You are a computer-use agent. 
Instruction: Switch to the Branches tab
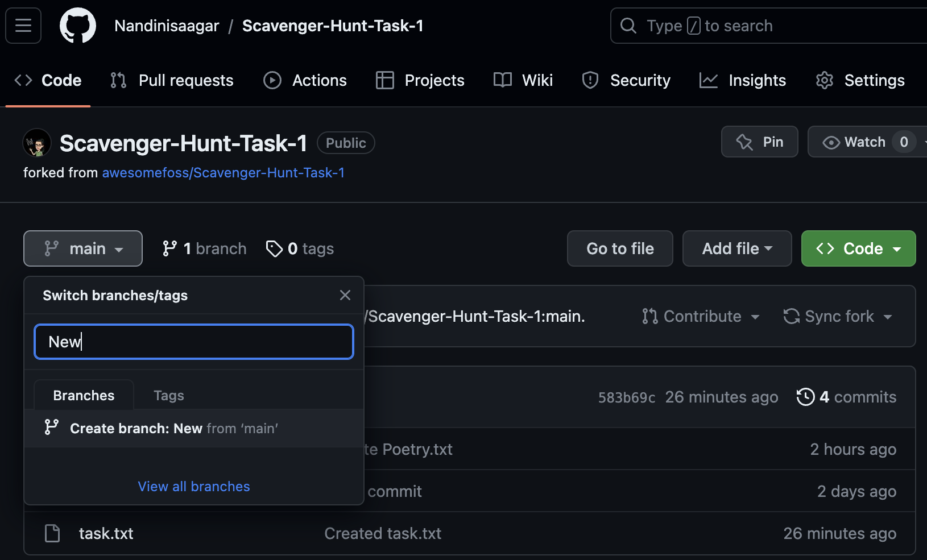click(x=83, y=395)
